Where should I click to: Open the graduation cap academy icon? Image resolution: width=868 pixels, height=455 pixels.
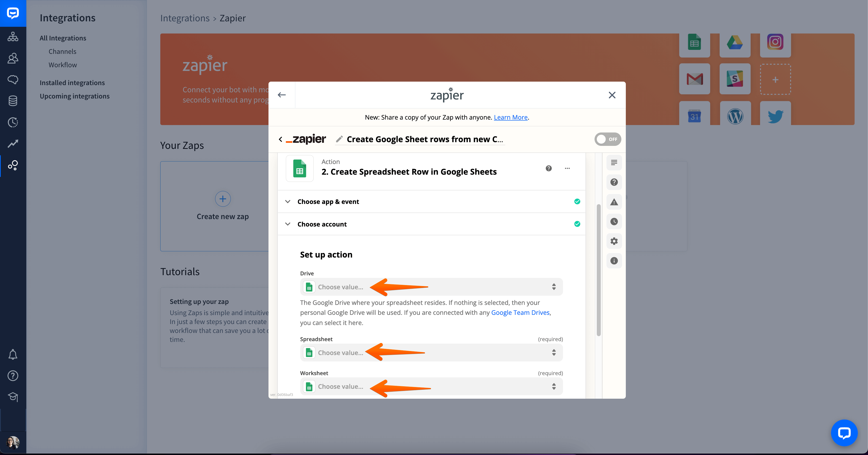(x=13, y=397)
